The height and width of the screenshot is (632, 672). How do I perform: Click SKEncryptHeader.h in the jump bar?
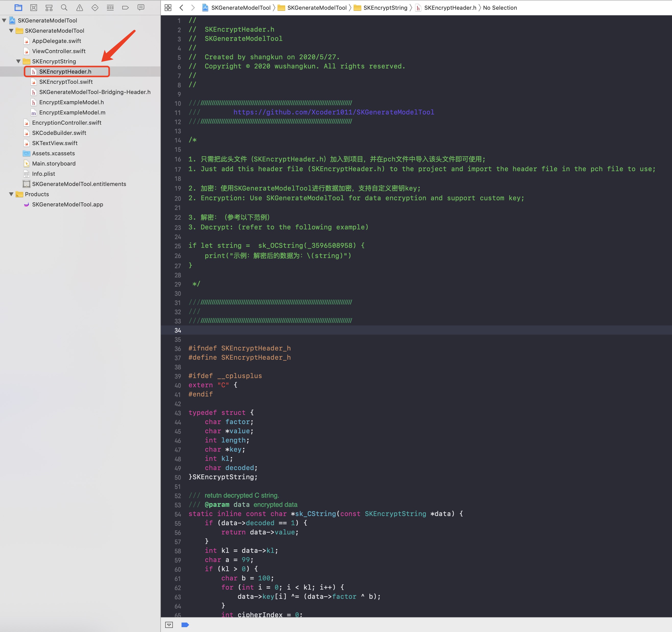coord(450,7)
